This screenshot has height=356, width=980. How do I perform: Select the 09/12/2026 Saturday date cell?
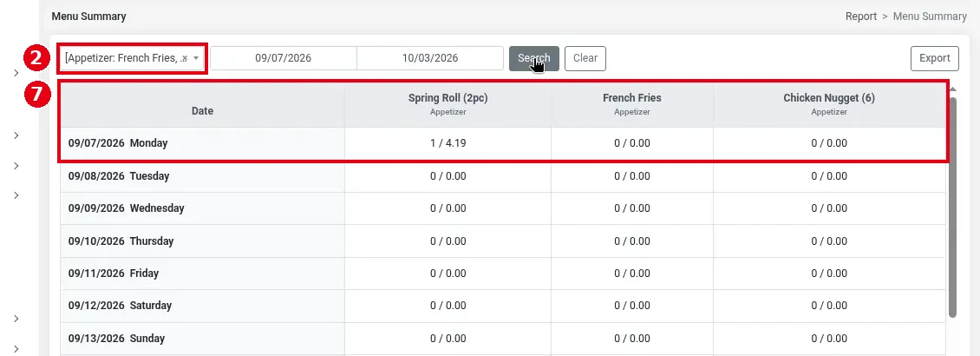tap(202, 306)
